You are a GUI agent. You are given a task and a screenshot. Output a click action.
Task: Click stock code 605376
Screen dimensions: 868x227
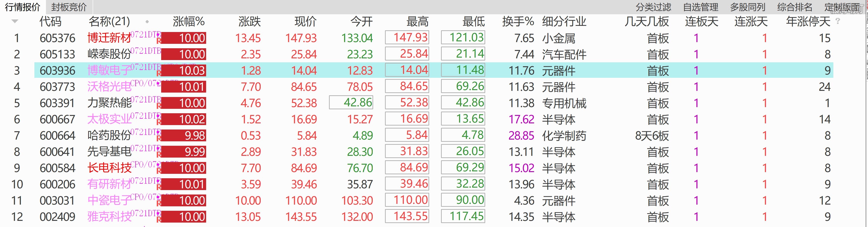[57, 38]
